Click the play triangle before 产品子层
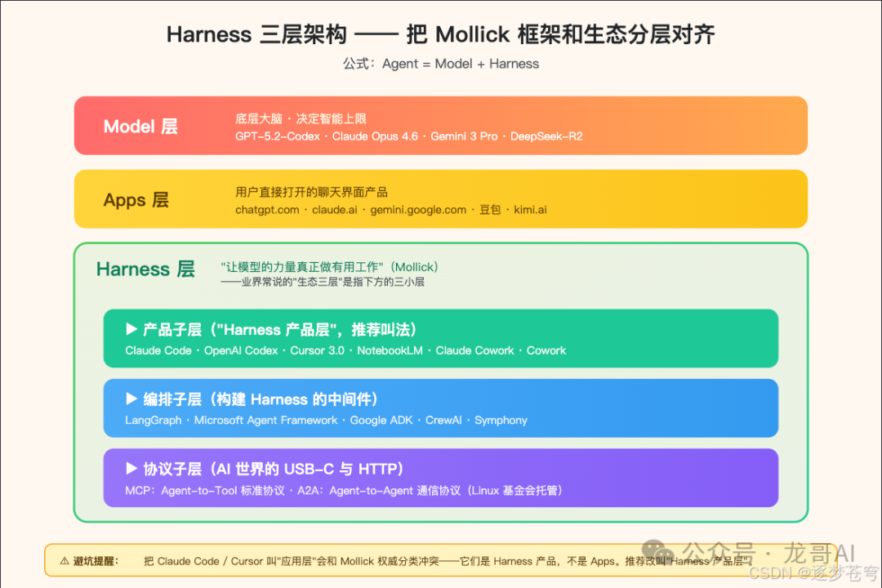The height and width of the screenshot is (588, 882). 131,329
